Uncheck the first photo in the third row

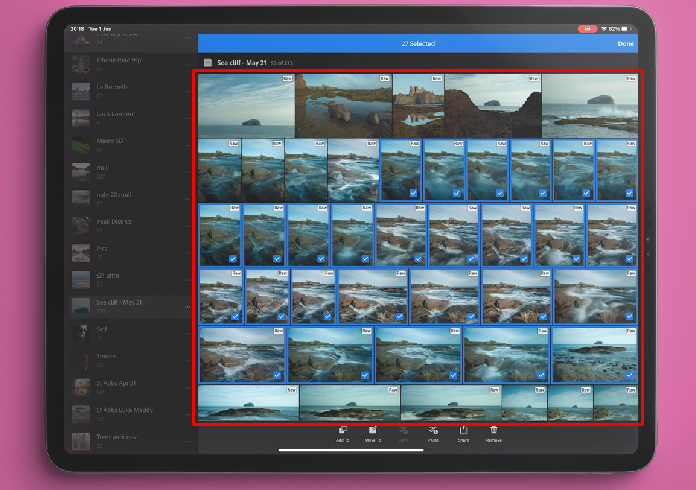tap(220, 234)
